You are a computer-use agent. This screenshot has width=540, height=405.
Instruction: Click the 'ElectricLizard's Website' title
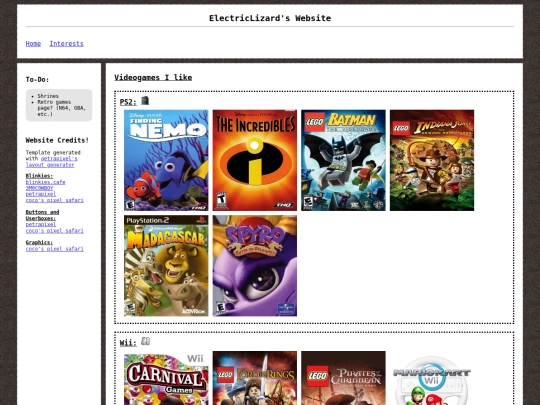(270, 18)
